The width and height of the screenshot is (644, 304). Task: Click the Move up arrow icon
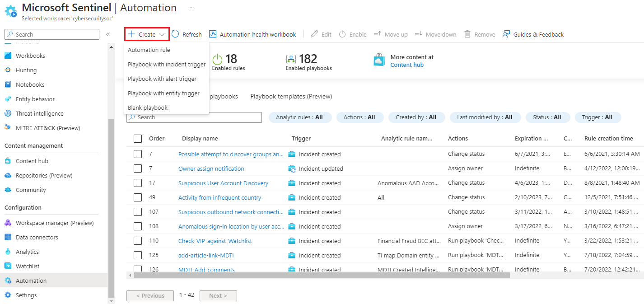[x=378, y=34]
